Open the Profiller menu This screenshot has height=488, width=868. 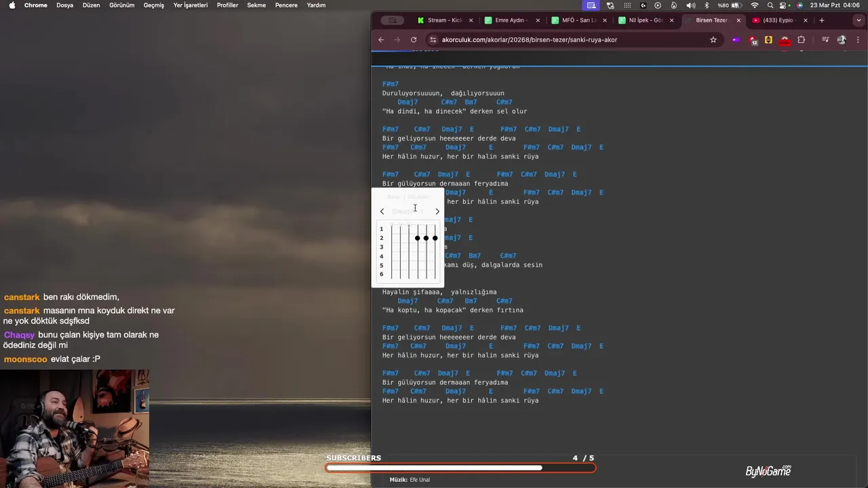coord(228,5)
